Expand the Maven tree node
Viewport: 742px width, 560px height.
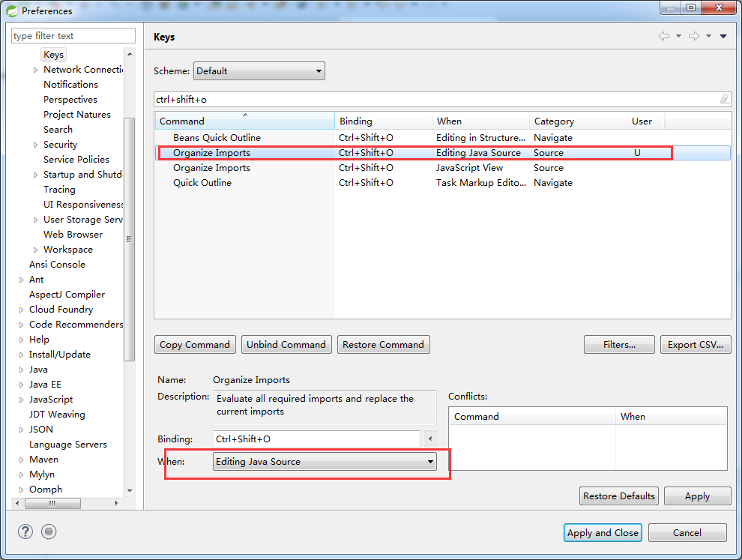(x=21, y=460)
